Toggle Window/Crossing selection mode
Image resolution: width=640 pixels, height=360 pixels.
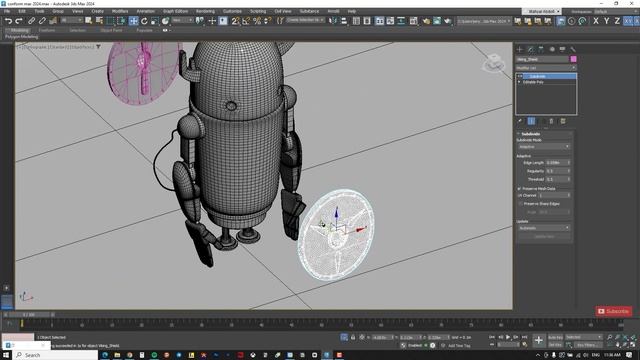point(121,21)
